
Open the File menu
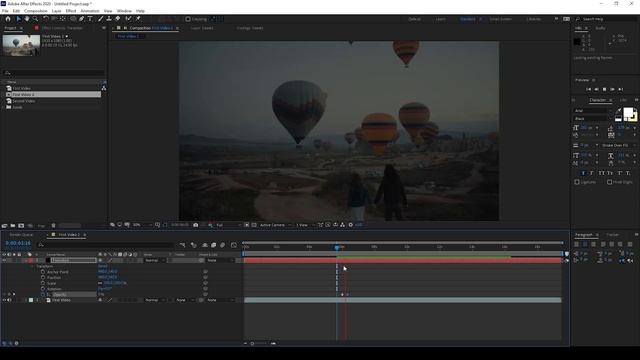(x=5, y=11)
